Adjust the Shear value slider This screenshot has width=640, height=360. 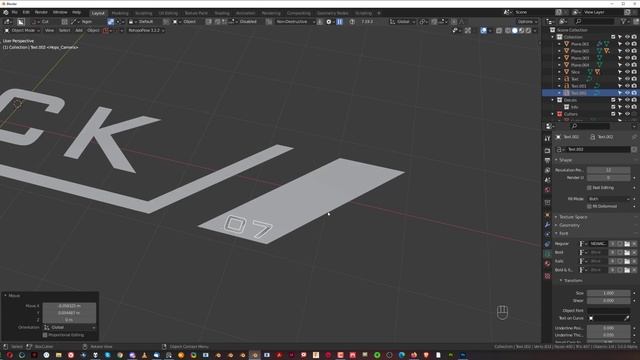608,301
